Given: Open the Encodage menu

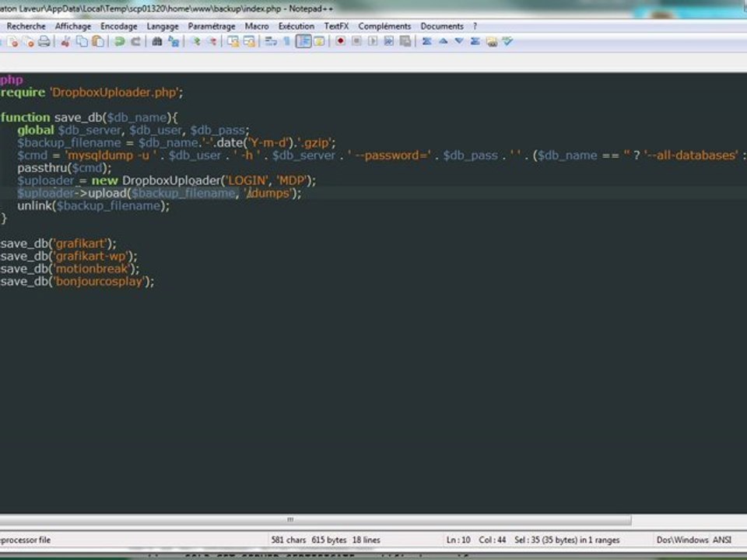Looking at the screenshot, I should point(118,26).
